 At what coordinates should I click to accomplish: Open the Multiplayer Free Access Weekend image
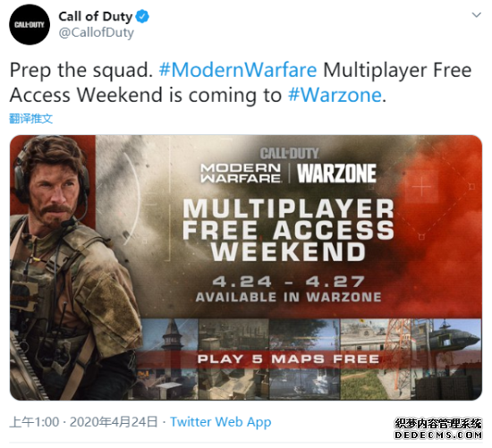click(246, 267)
